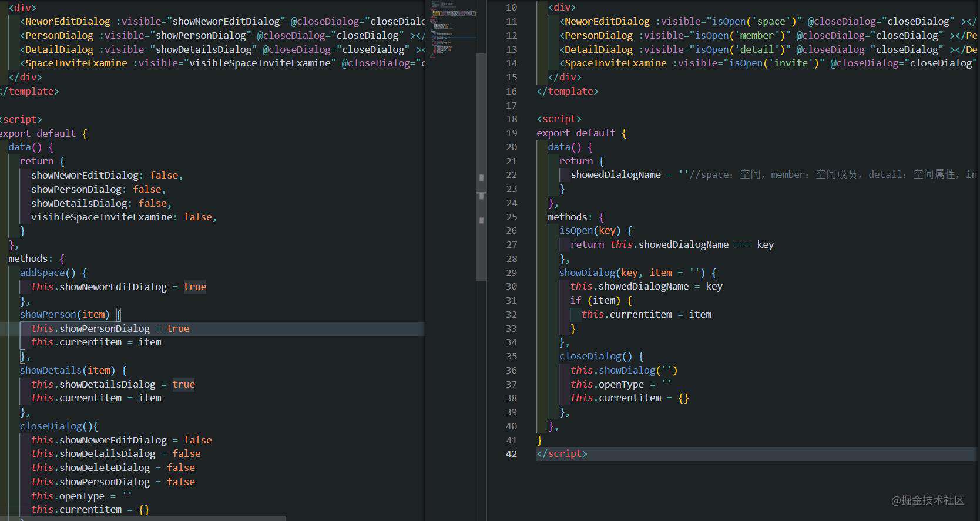
Task: Click 'this.showPersonDialog = false' in left editor
Action: pyautogui.click(x=113, y=482)
